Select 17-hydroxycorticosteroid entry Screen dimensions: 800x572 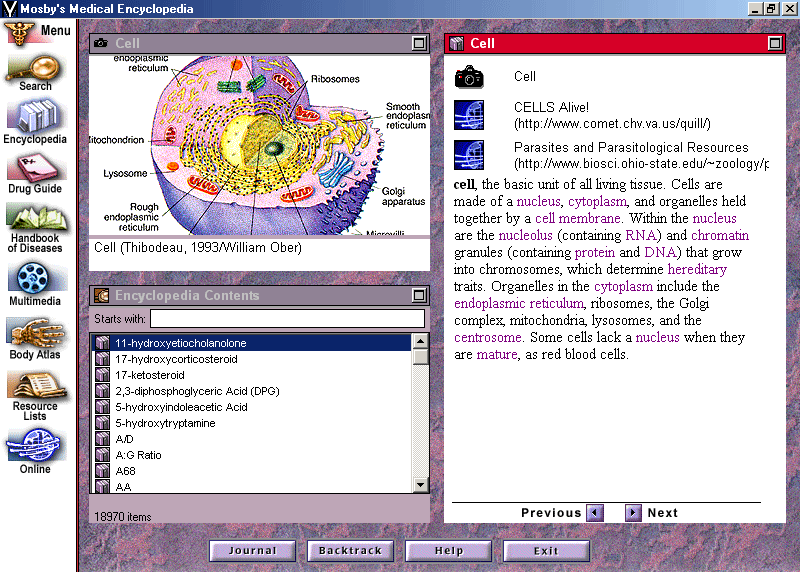(x=252, y=359)
